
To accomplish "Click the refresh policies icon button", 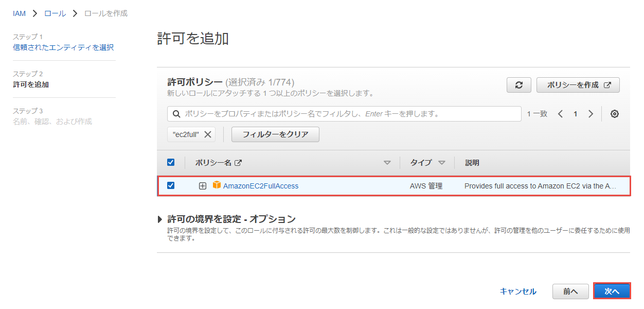I will 518,85.
